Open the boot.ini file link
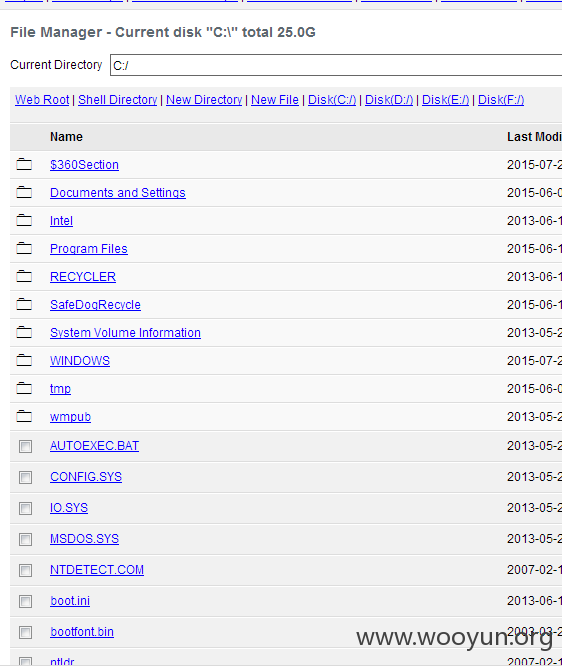 [x=70, y=601]
